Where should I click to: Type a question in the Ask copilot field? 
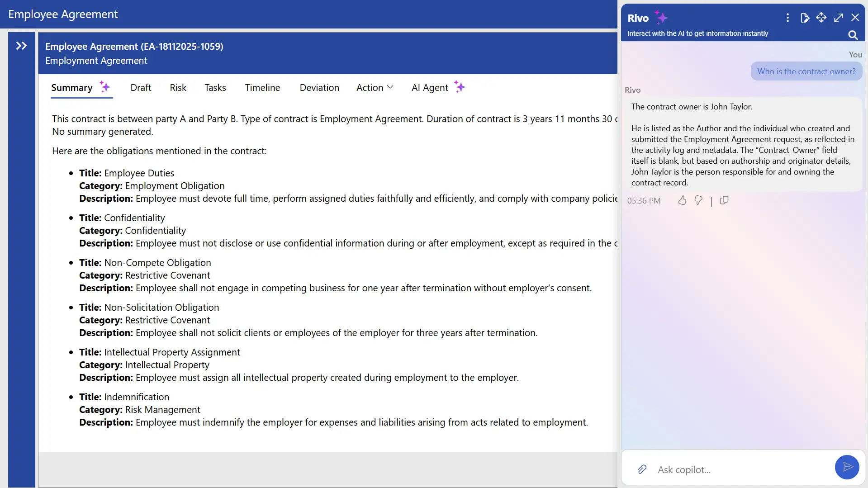[x=724, y=469]
